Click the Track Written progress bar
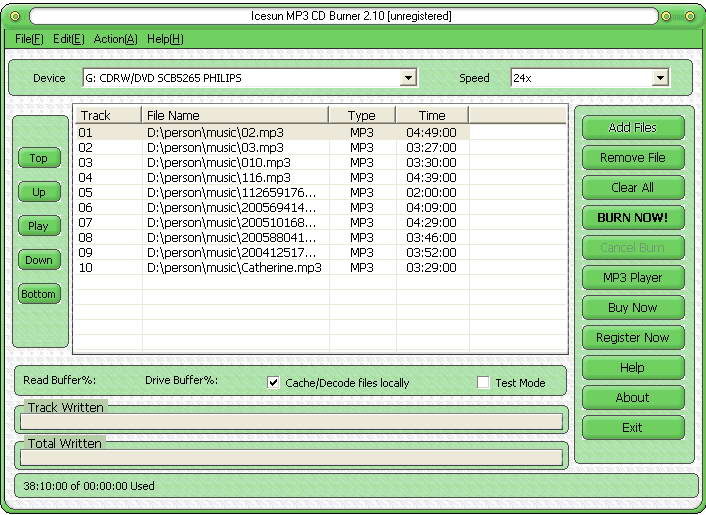The width and height of the screenshot is (706, 515). (x=291, y=422)
